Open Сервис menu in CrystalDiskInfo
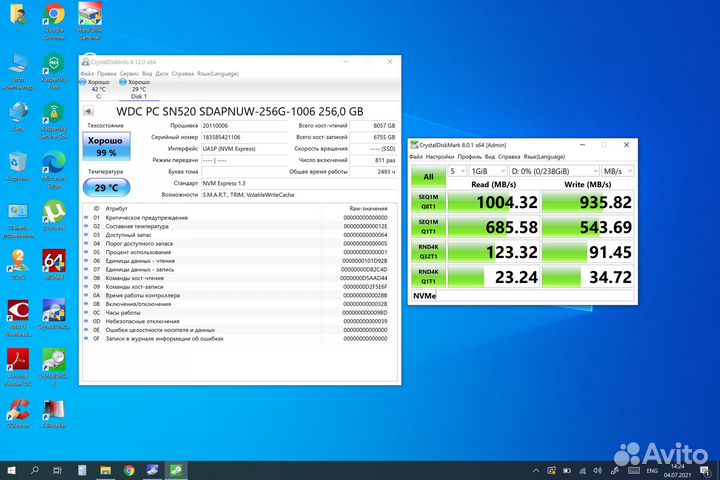Viewport: 720px width, 480px height. 129,73
